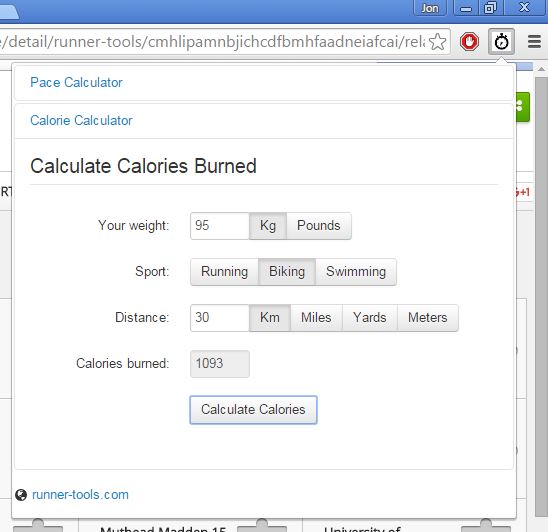Screen dimensions: 548x532
Task: Bookmark page with the star icon
Action: click(437, 42)
